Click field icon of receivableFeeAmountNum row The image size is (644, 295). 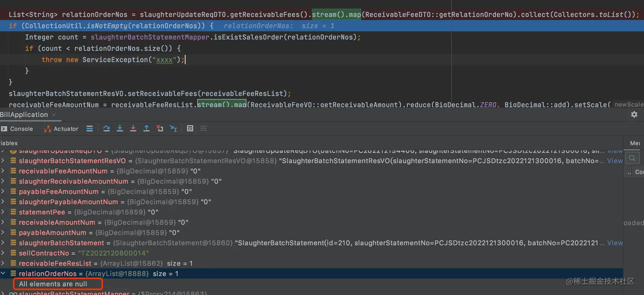(13, 171)
